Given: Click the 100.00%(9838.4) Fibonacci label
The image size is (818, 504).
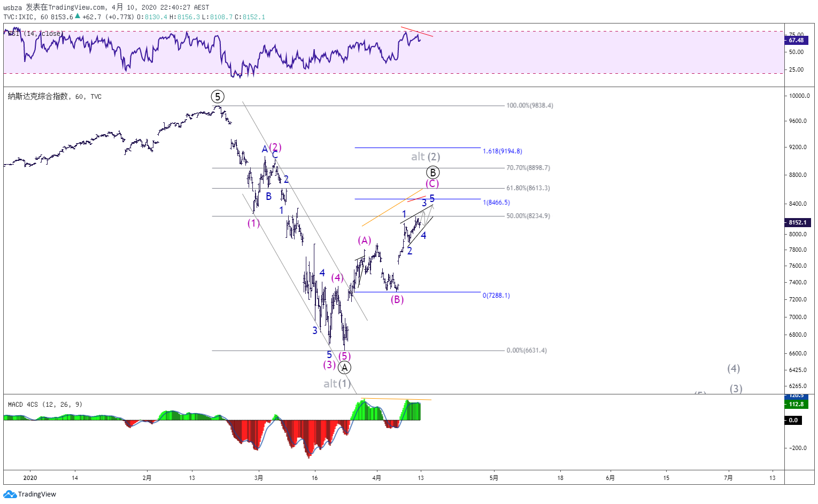Looking at the screenshot, I should point(530,106).
